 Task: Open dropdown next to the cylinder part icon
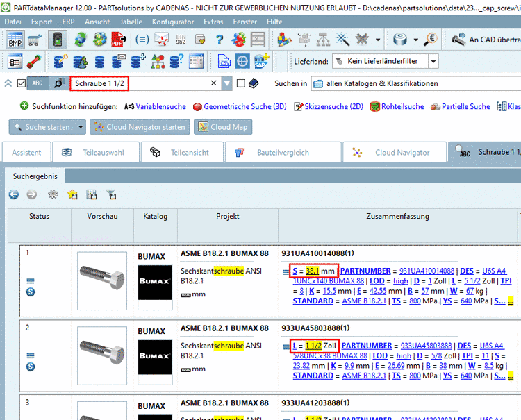click(415, 40)
